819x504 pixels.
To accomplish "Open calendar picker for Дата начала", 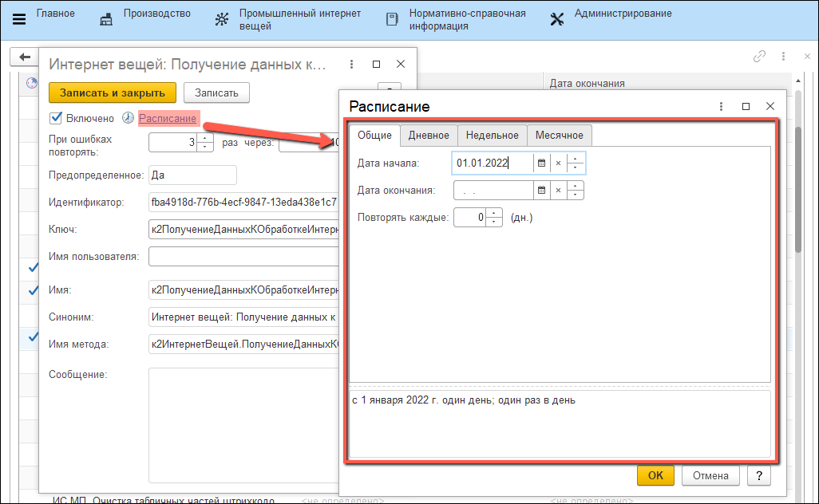I will (541, 163).
